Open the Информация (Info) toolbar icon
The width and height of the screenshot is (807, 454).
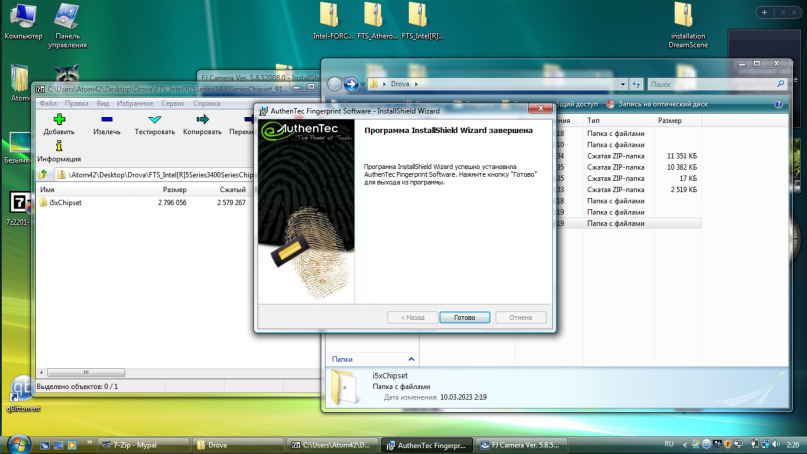59,151
